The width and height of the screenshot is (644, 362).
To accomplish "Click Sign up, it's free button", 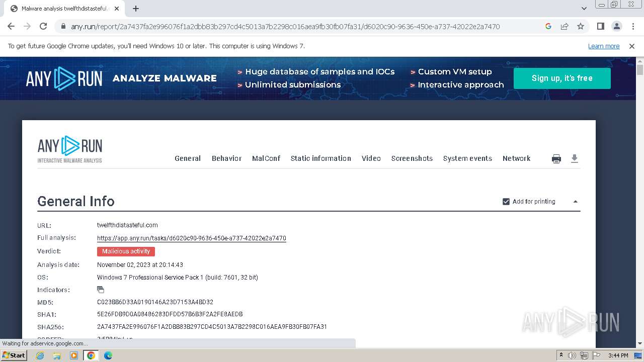I will [562, 78].
